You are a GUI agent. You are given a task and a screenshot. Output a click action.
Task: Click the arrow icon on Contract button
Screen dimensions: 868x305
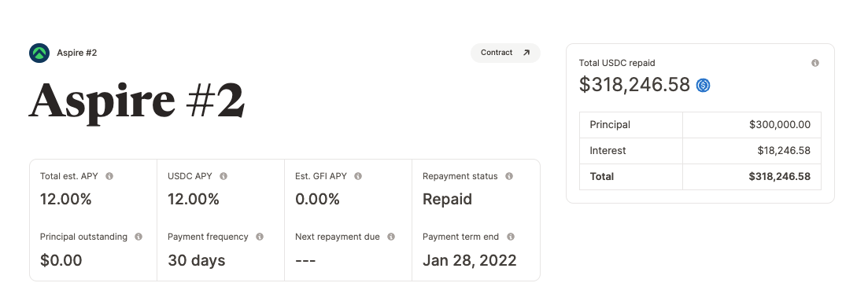pos(526,53)
